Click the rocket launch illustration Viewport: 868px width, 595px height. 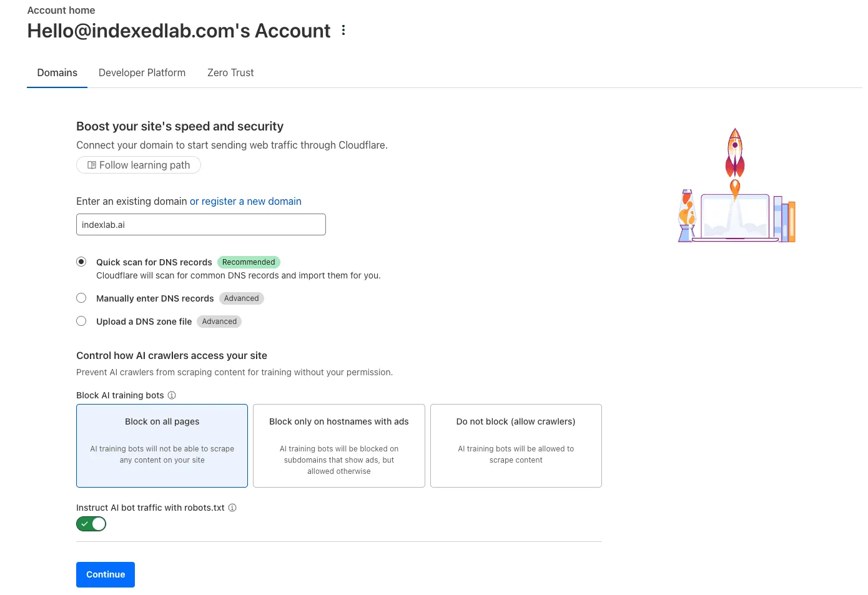pyautogui.click(x=737, y=185)
